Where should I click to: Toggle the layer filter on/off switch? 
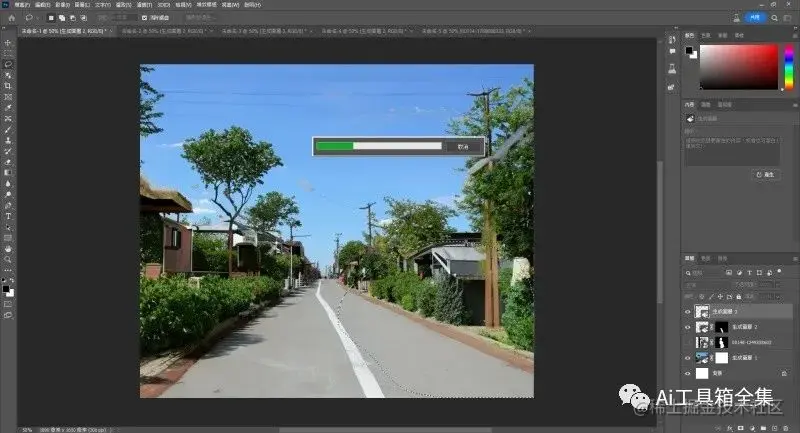click(779, 272)
